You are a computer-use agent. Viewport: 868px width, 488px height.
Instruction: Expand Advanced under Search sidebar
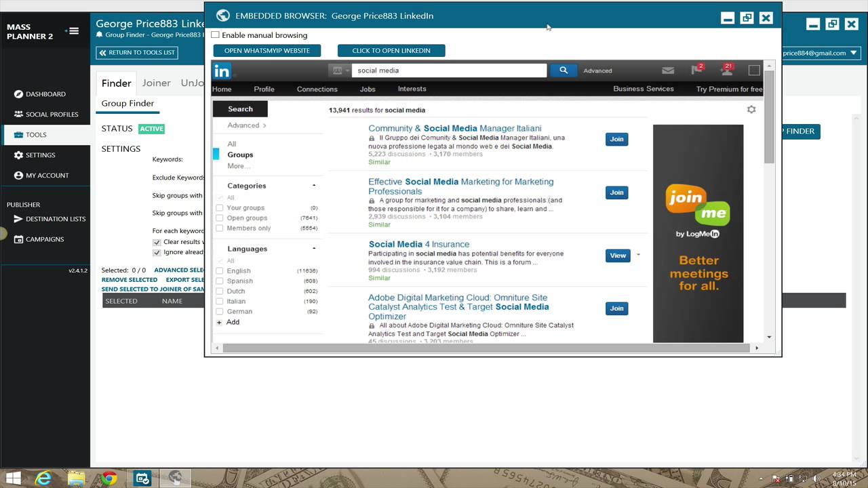click(x=247, y=125)
